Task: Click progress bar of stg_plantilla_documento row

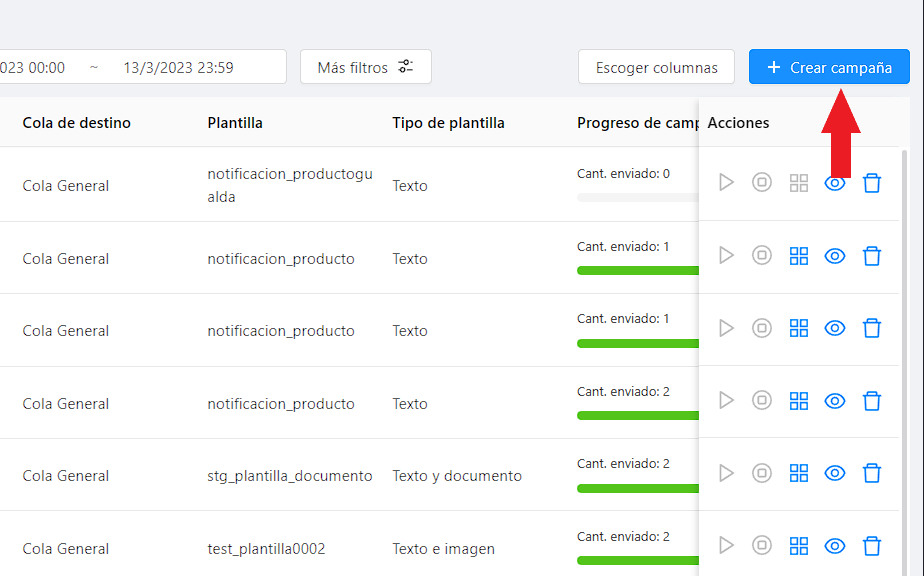Action: coord(637,488)
